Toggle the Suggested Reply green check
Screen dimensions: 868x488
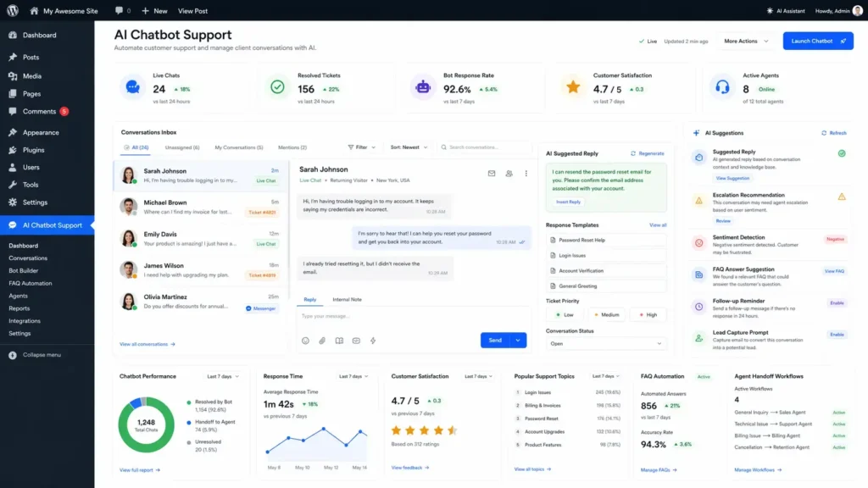coord(842,153)
